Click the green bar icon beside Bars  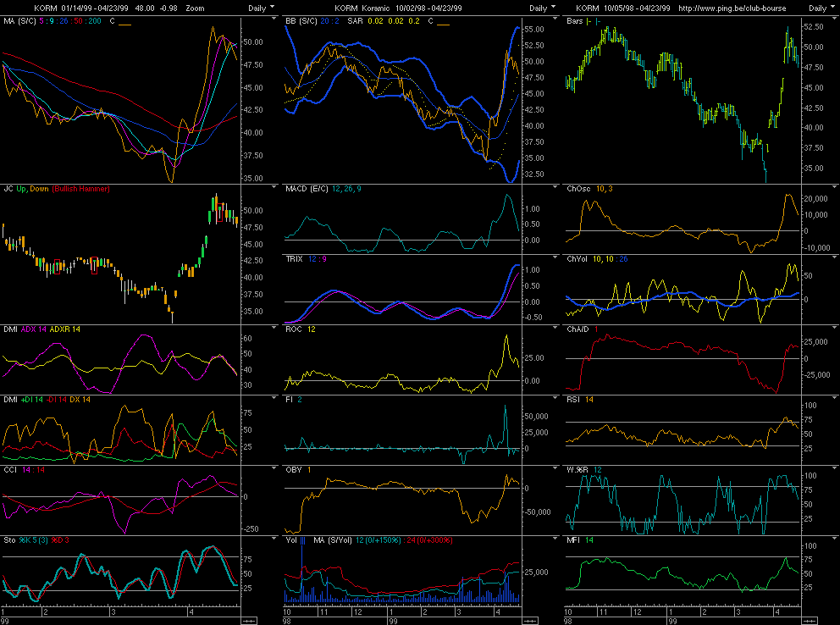pyautogui.click(x=589, y=21)
